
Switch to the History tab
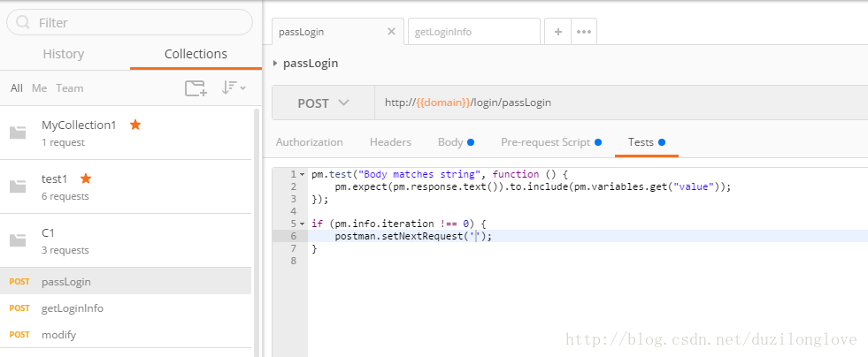click(x=65, y=54)
